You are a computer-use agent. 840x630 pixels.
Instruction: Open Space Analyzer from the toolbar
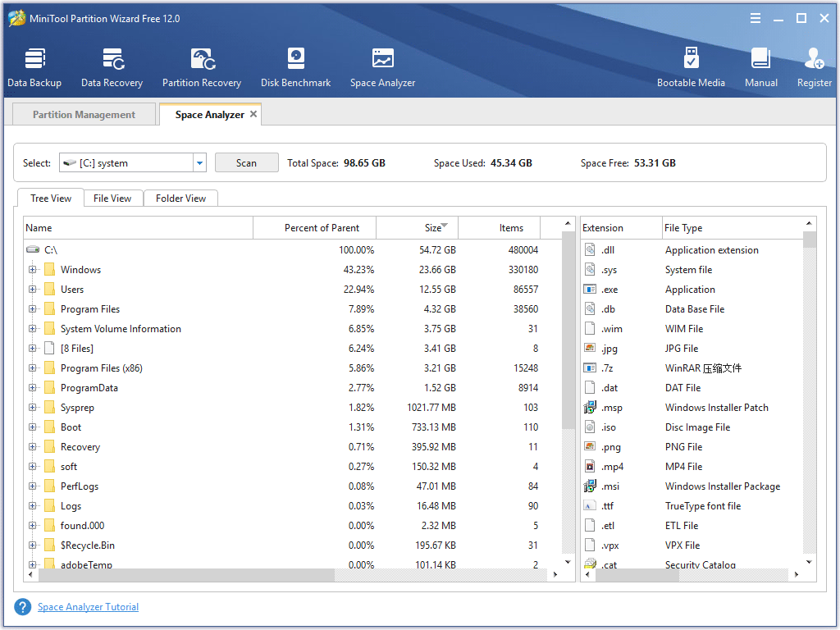pos(382,67)
